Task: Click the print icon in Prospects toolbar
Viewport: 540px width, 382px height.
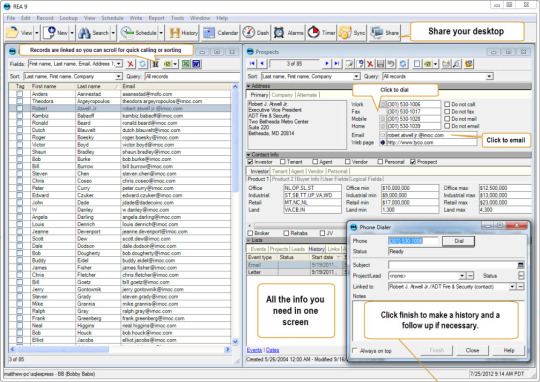Action: 446,63
